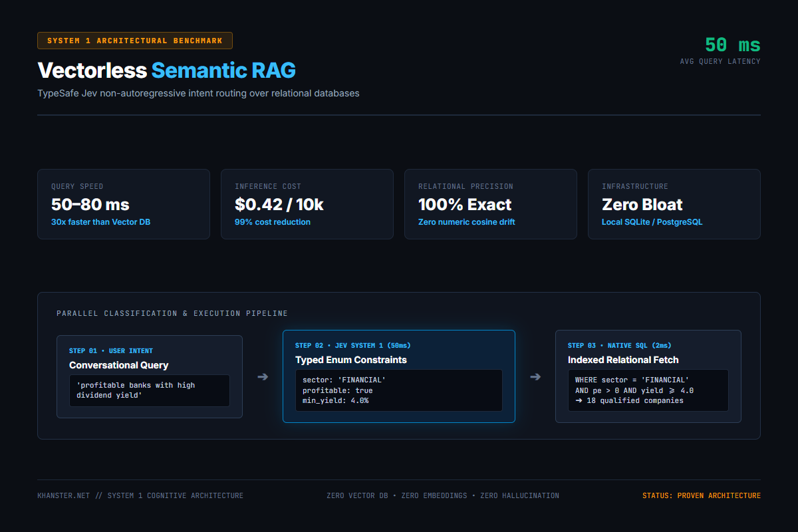Click the Conversational Query title
This screenshot has height=532, width=798.
(x=119, y=365)
